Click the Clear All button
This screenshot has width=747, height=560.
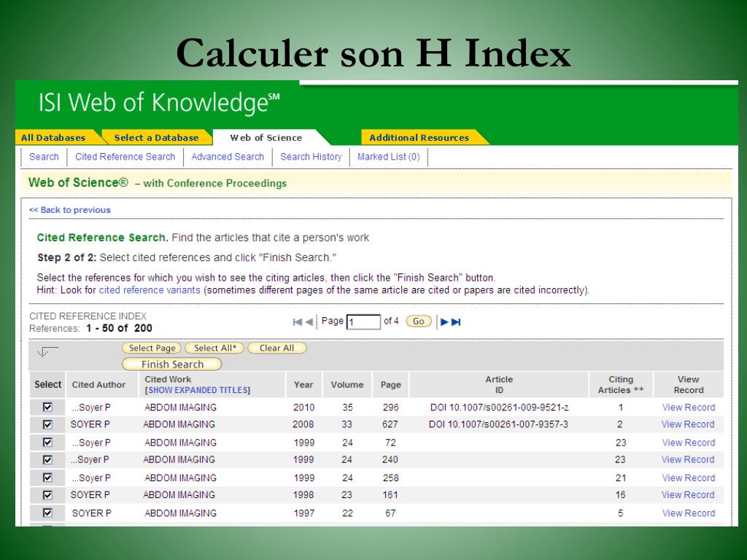tap(276, 348)
